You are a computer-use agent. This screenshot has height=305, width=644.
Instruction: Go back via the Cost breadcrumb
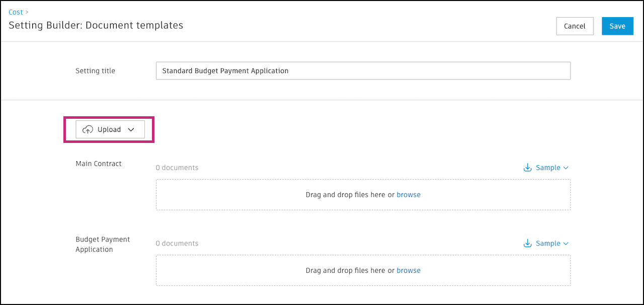point(16,12)
